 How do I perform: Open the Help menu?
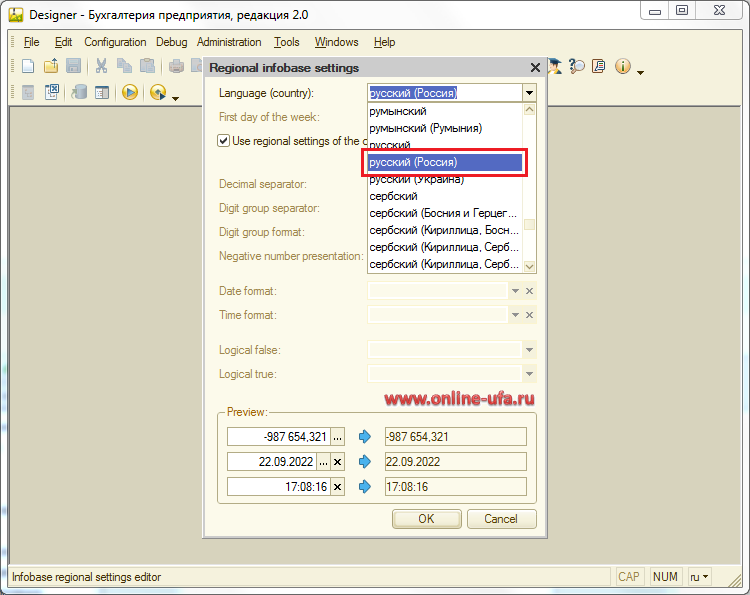point(385,42)
